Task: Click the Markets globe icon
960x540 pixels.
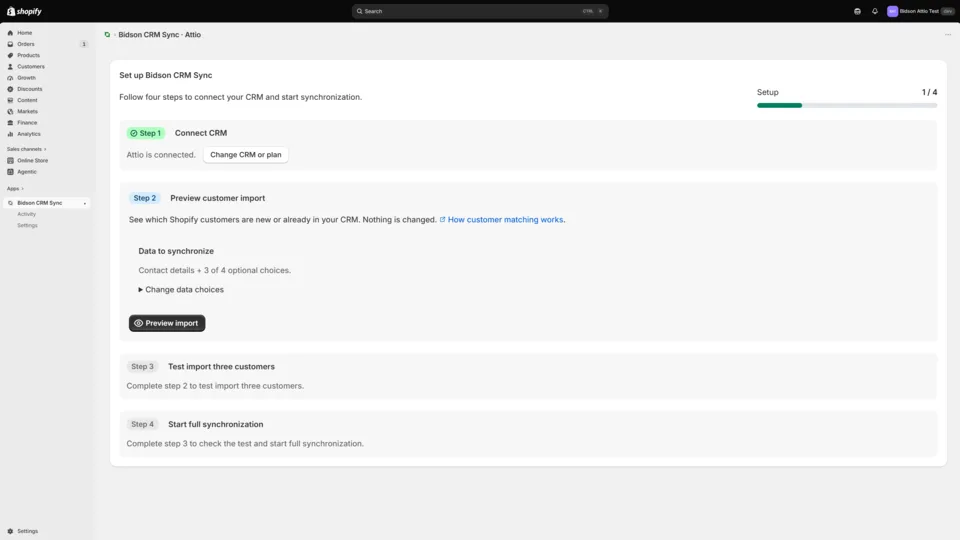Action: [x=10, y=111]
